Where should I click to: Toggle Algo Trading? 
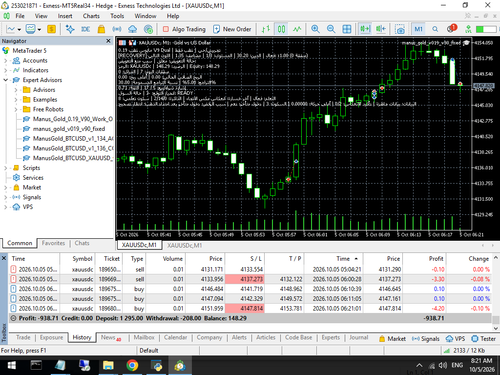pos(184,29)
